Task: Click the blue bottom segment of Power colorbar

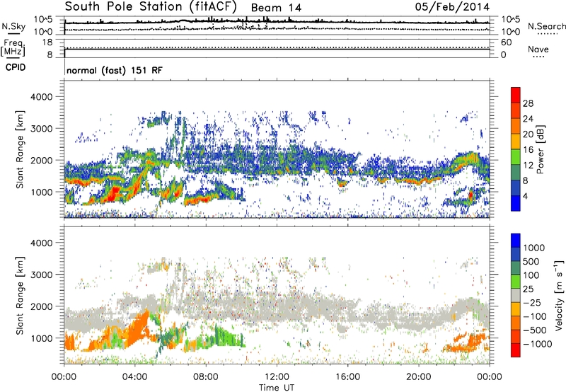Action: coord(516,203)
